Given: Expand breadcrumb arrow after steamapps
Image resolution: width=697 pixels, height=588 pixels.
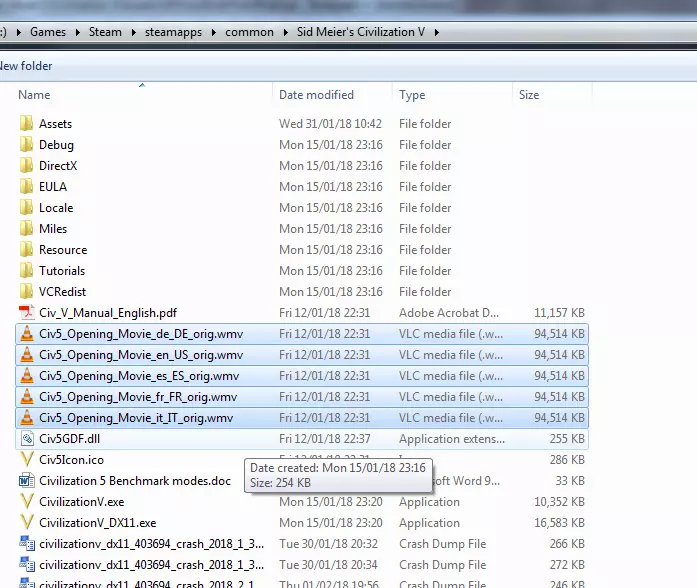Looking at the screenshot, I should tap(214, 32).
